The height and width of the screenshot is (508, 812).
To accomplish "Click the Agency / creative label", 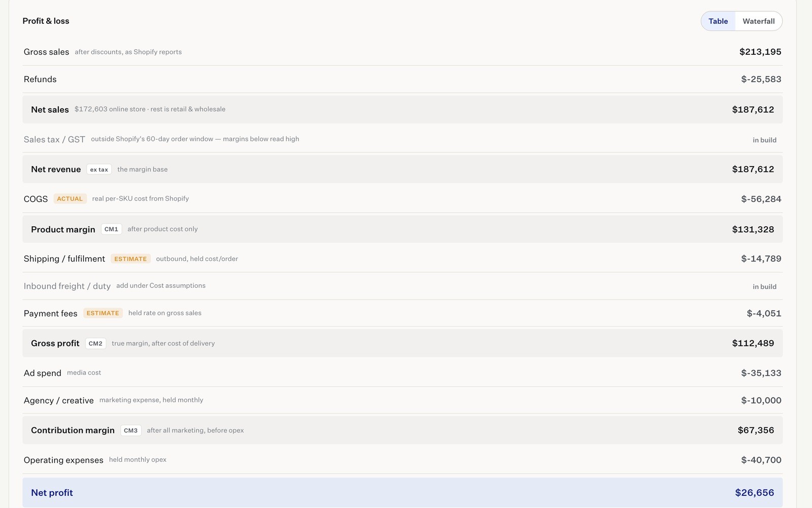I will tap(59, 400).
